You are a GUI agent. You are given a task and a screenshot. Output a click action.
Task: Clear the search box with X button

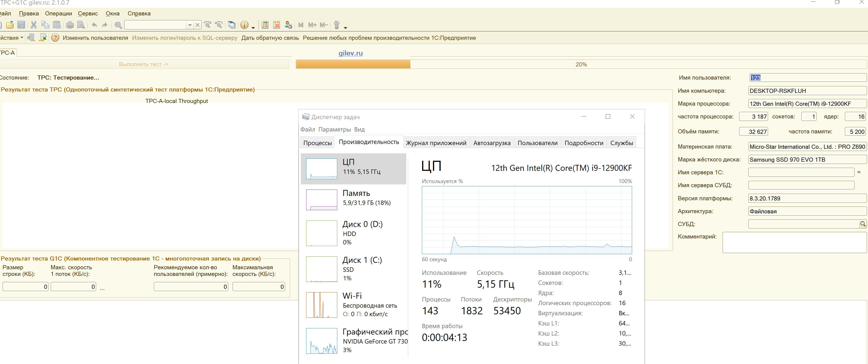tap(197, 25)
